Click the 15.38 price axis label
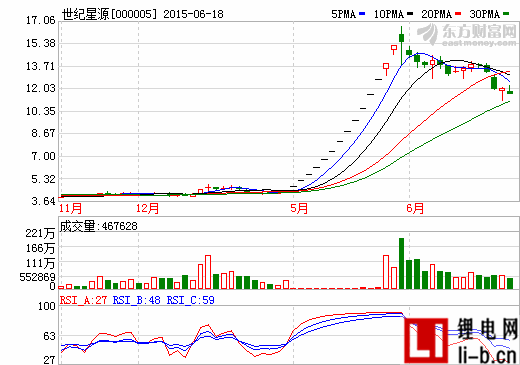This screenshot has width=520, height=365. point(41,43)
